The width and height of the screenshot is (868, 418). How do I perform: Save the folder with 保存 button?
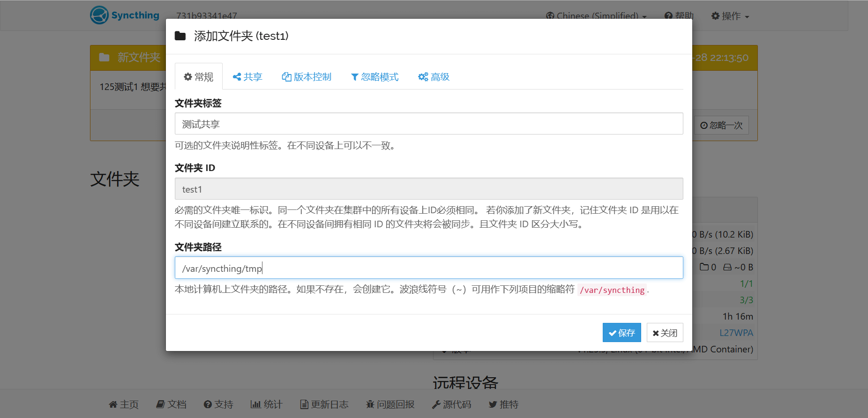click(x=621, y=333)
